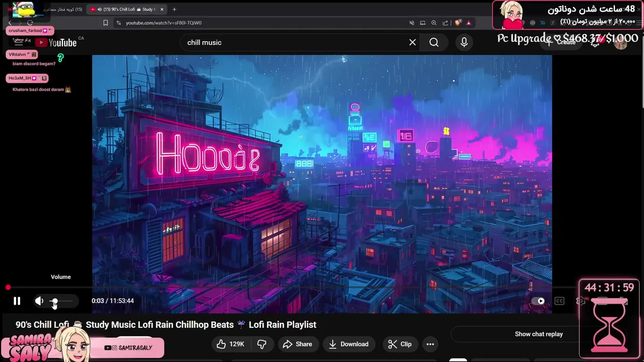644x362 pixels.
Task: Click the video title '90's Chill Lofi' text
Action: [42, 325]
